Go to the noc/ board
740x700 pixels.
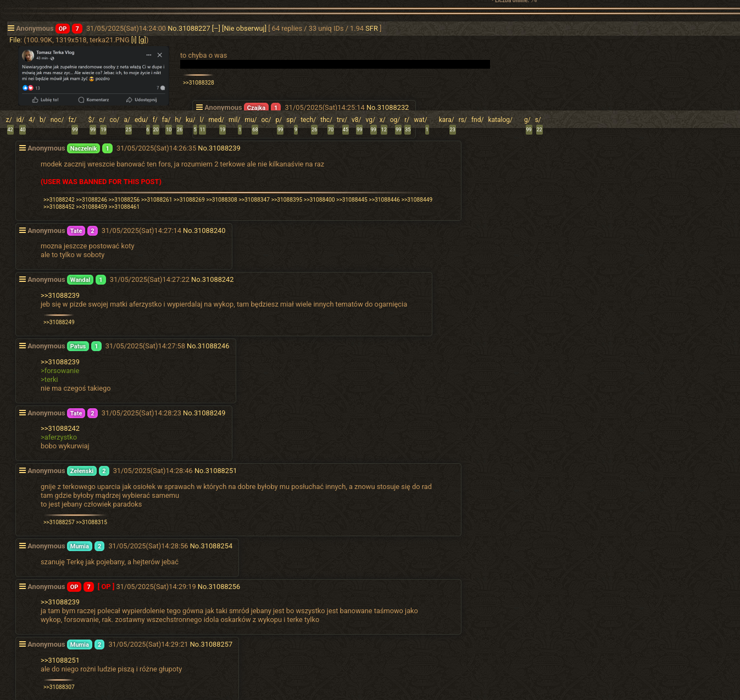57,120
